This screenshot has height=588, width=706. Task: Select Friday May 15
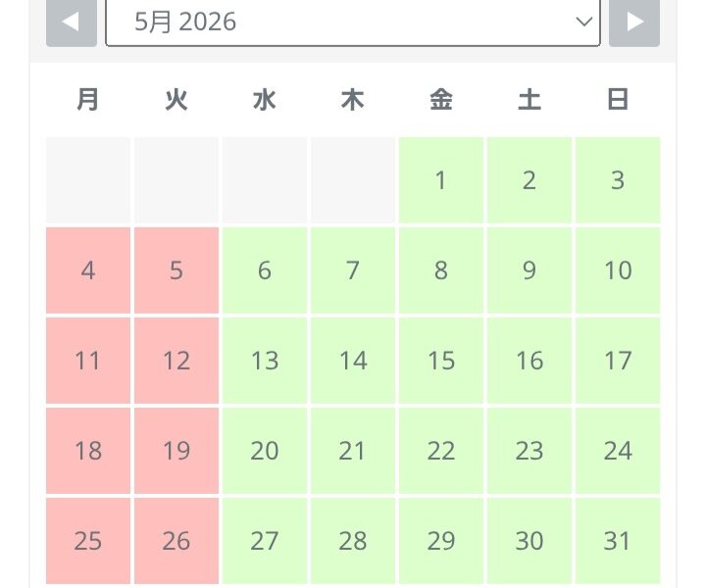click(441, 361)
